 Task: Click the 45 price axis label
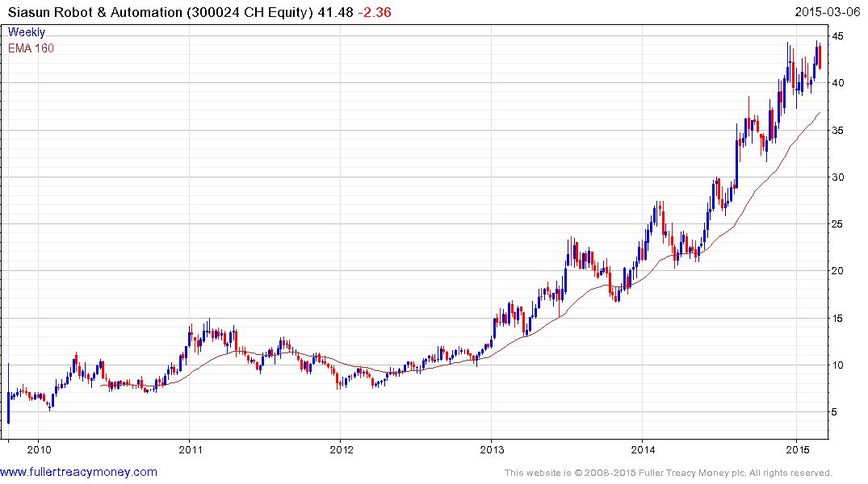click(x=838, y=36)
